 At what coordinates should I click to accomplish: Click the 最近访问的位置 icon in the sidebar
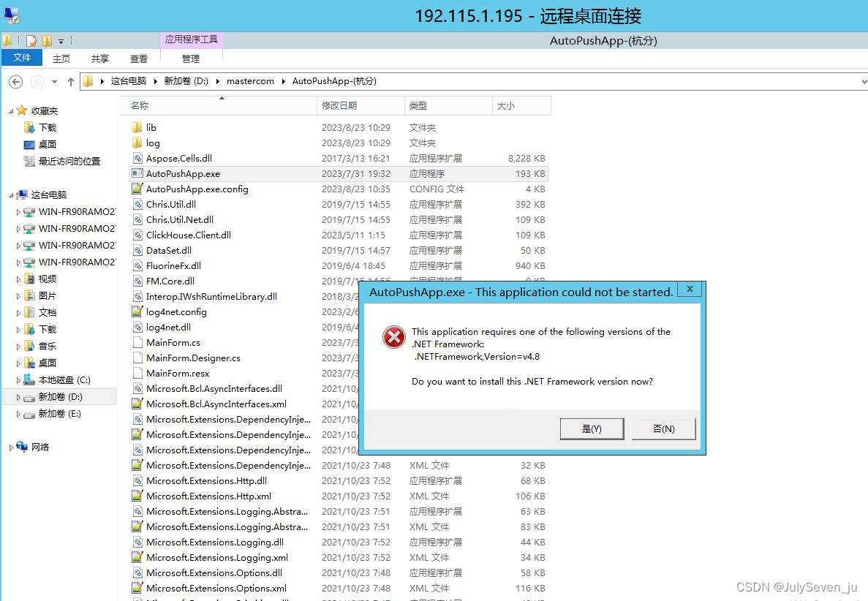(29, 161)
